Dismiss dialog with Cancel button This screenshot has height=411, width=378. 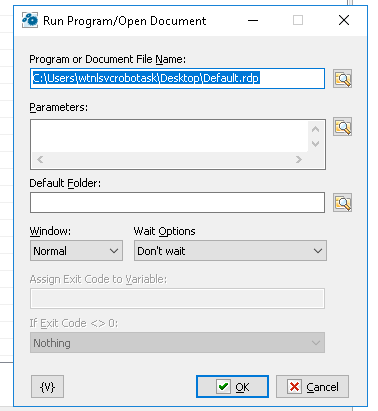(312, 387)
